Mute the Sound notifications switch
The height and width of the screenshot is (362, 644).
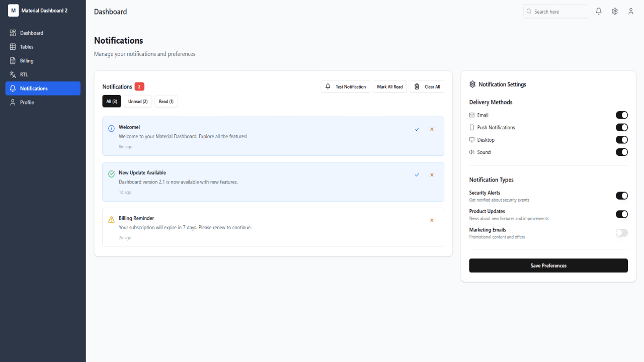click(x=622, y=152)
